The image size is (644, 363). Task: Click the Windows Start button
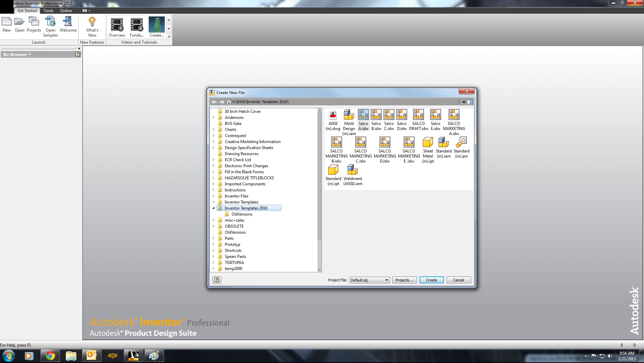(x=8, y=356)
